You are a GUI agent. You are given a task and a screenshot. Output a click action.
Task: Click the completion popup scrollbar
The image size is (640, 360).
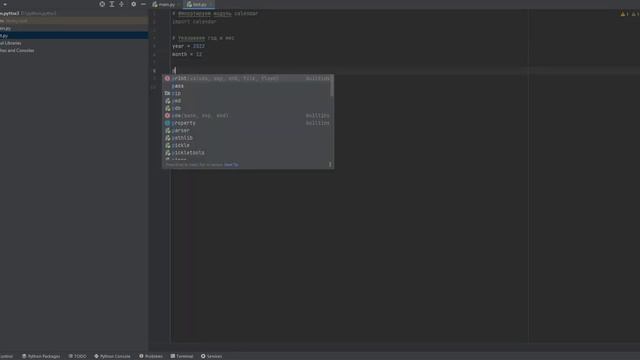[x=332, y=87]
